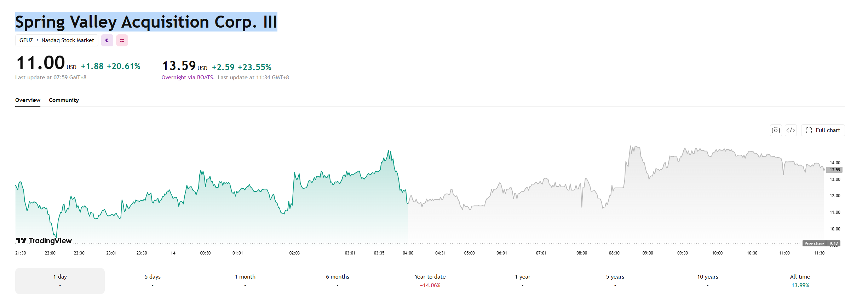Click the GFUZ Nasdaq Stock Market label
Screen dimensions: 868x303
[x=57, y=40]
